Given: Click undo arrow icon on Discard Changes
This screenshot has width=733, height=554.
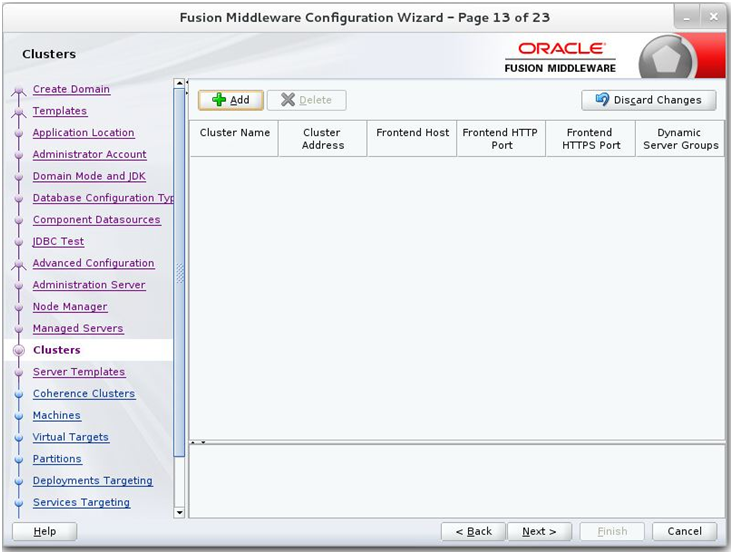Looking at the screenshot, I should (603, 100).
